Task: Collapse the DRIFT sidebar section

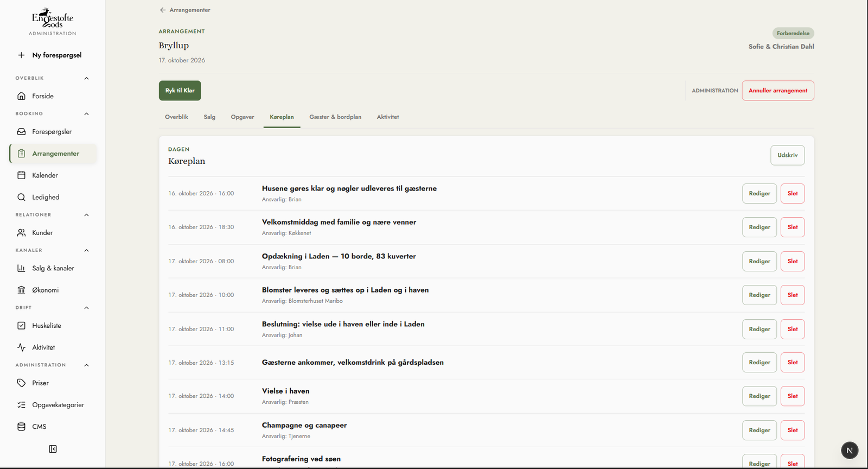Action: point(86,308)
